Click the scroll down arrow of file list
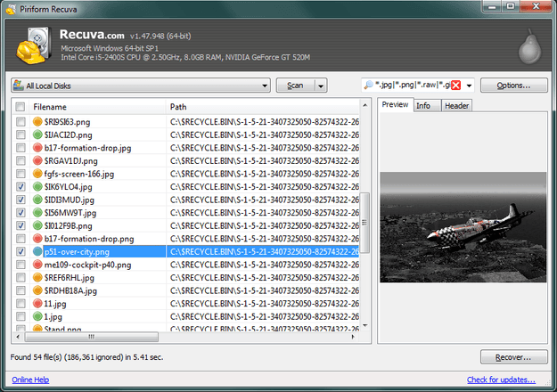 tap(365, 325)
